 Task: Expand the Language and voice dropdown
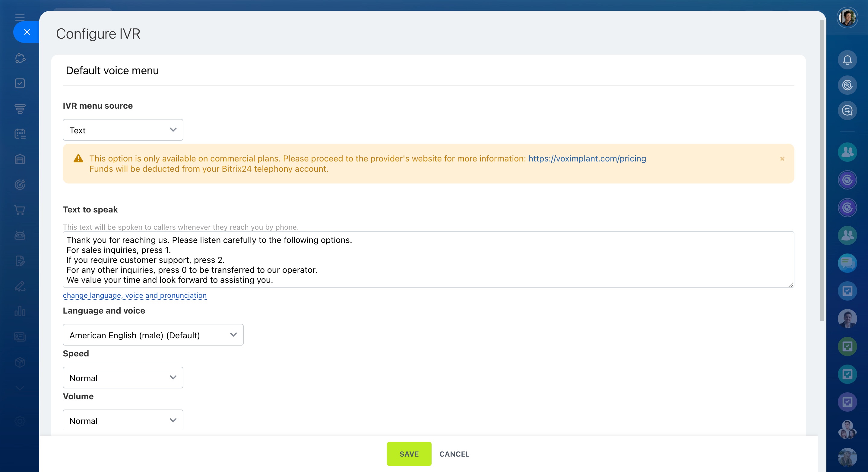pyautogui.click(x=153, y=335)
